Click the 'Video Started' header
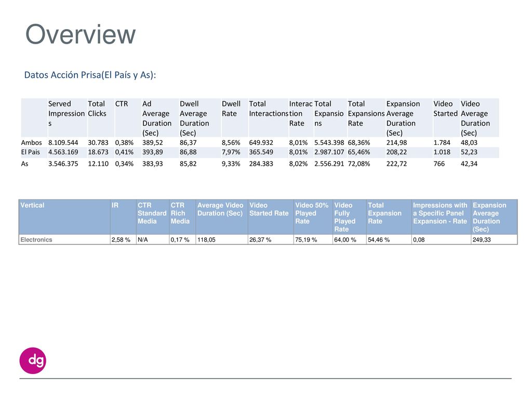532x399 pixels. 445,109
